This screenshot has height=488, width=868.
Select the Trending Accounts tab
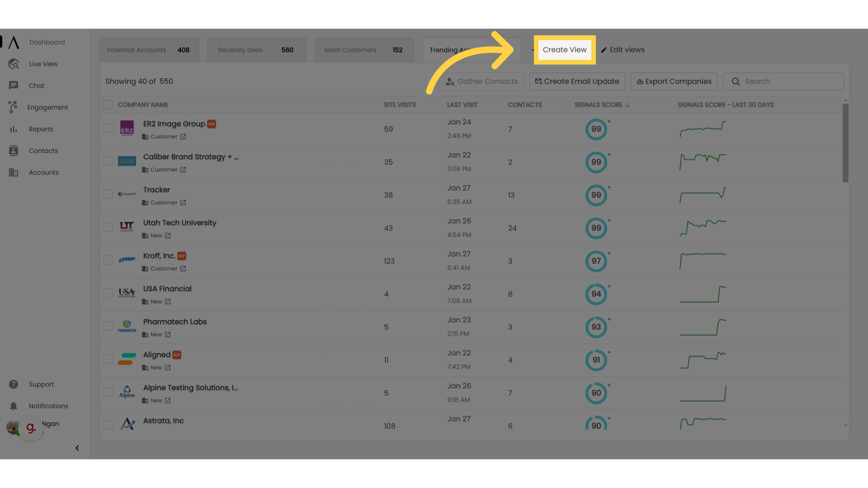click(472, 50)
